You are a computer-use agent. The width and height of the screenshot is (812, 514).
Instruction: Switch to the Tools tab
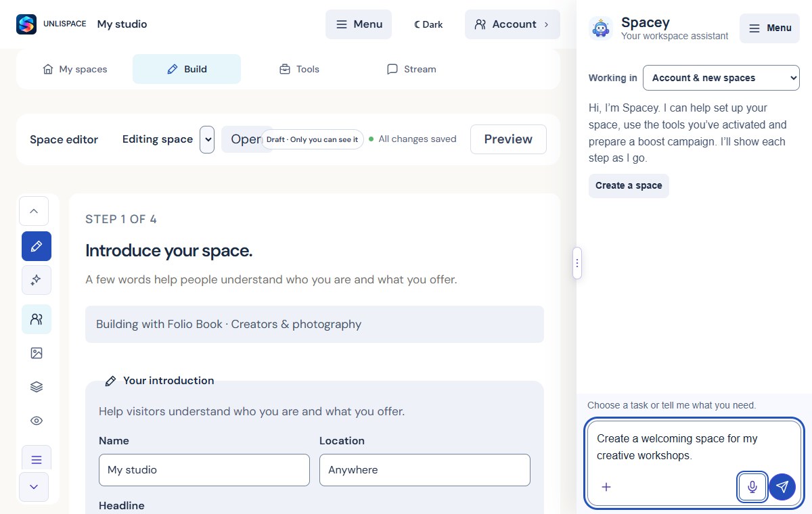pyautogui.click(x=299, y=69)
